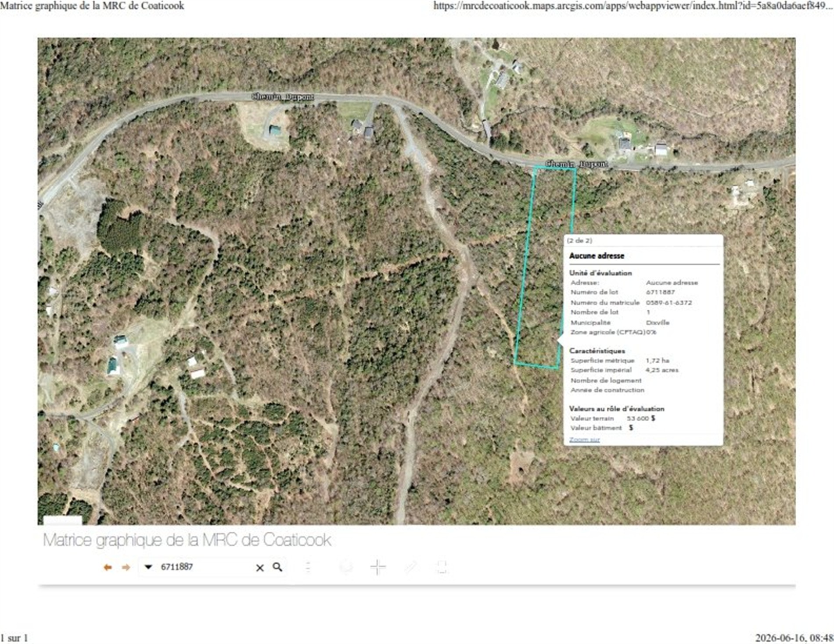Expand the search source dropdown arrow

(x=148, y=567)
